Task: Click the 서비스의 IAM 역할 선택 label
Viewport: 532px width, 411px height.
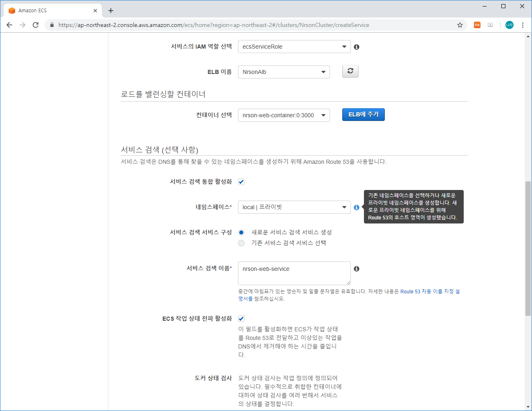Action: tap(201, 47)
